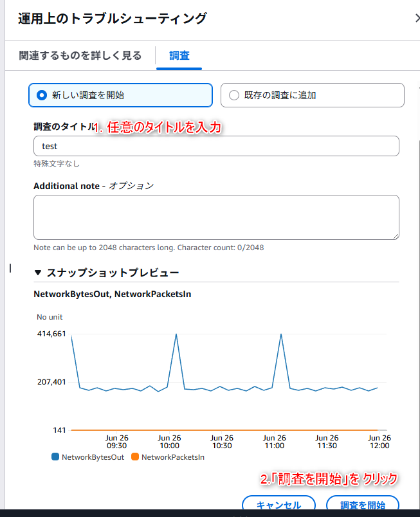Viewport: 420px width, 517px height.
Task: Click the NetworkBytesOut legend label
Action: click(x=93, y=457)
